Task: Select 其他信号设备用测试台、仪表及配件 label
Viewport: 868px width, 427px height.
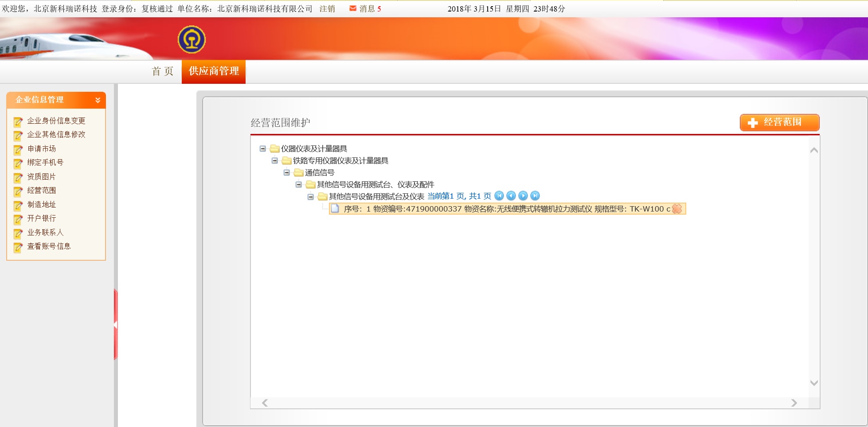Action: [x=375, y=184]
